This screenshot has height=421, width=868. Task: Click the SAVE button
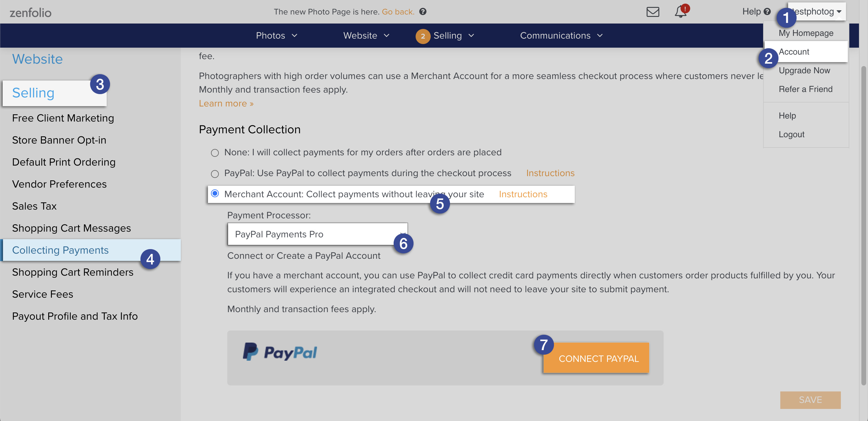click(810, 400)
